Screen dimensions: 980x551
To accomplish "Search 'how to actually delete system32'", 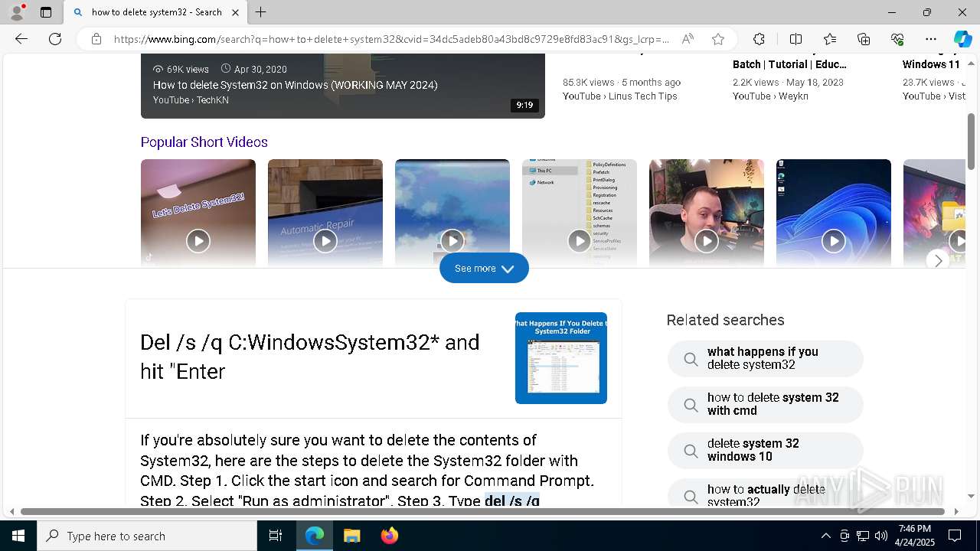I will [x=766, y=494].
